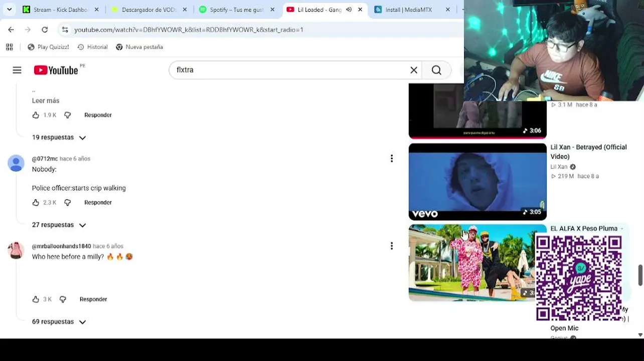Reply to the @0712mc comment
The image size is (644, 361).
click(x=98, y=203)
